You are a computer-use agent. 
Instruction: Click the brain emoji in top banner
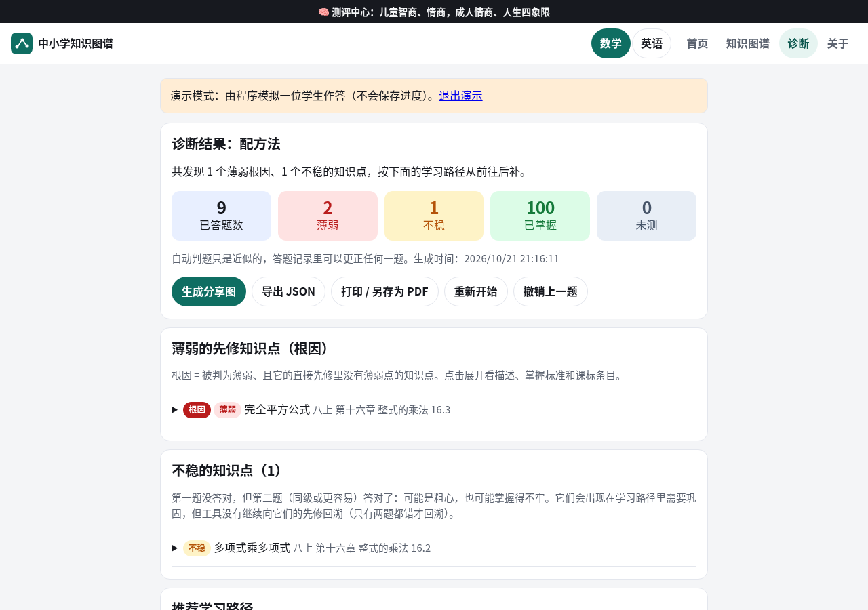coord(323,12)
